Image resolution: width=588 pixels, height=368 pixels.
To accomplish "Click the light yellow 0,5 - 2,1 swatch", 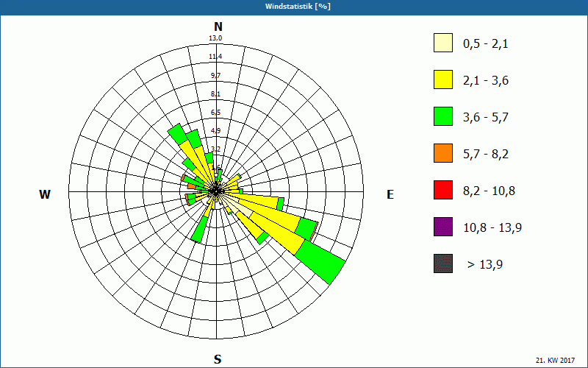I will tap(443, 43).
